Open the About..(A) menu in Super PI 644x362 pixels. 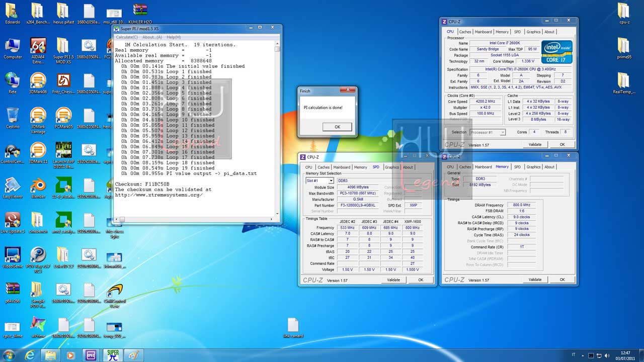coord(152,37)
